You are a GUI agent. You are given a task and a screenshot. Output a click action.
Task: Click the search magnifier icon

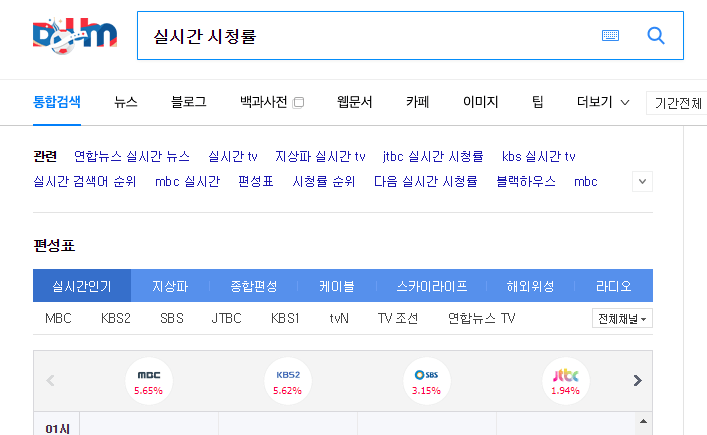coord(656,36)
